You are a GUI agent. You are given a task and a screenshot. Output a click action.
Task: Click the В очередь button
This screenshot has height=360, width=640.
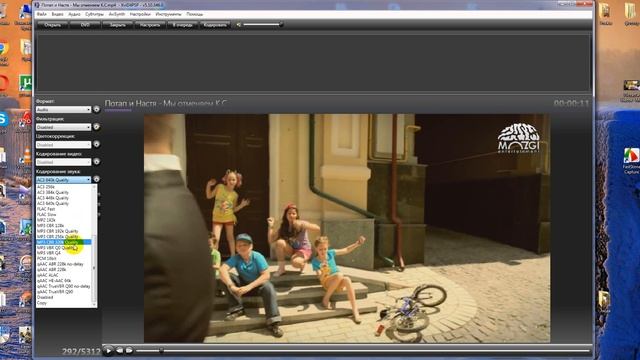click(182, 25)
